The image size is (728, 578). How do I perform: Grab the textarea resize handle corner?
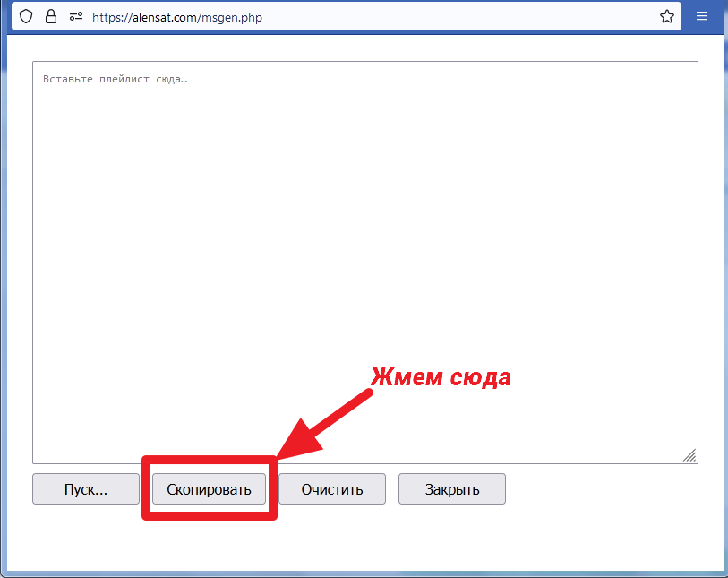(x=689, y=455)
